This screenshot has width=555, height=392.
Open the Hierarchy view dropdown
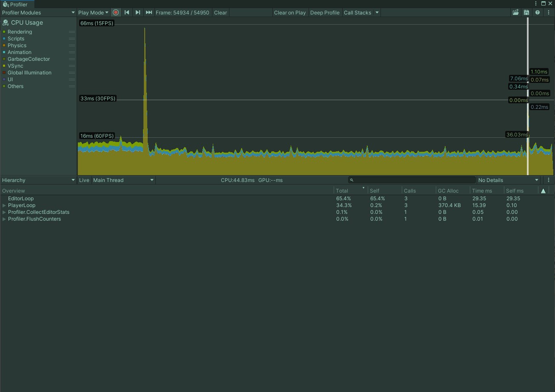(38, 180)
